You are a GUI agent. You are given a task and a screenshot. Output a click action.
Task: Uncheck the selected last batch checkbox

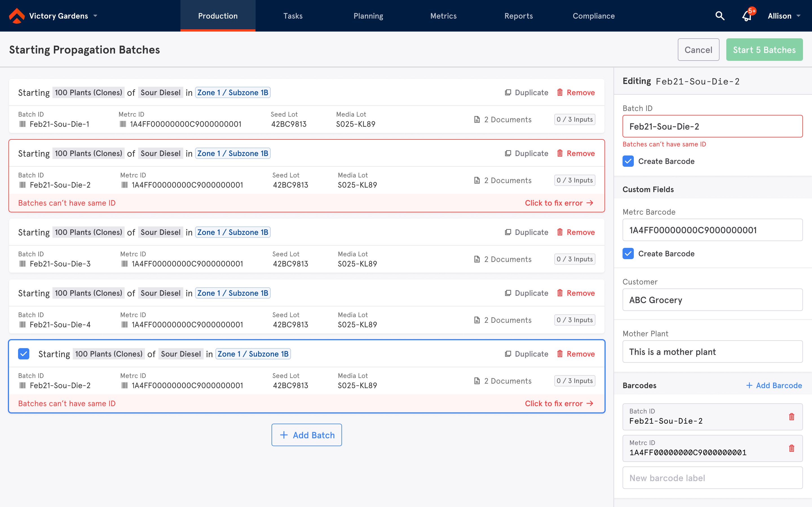pyautogui.click(x=24, y=354)
